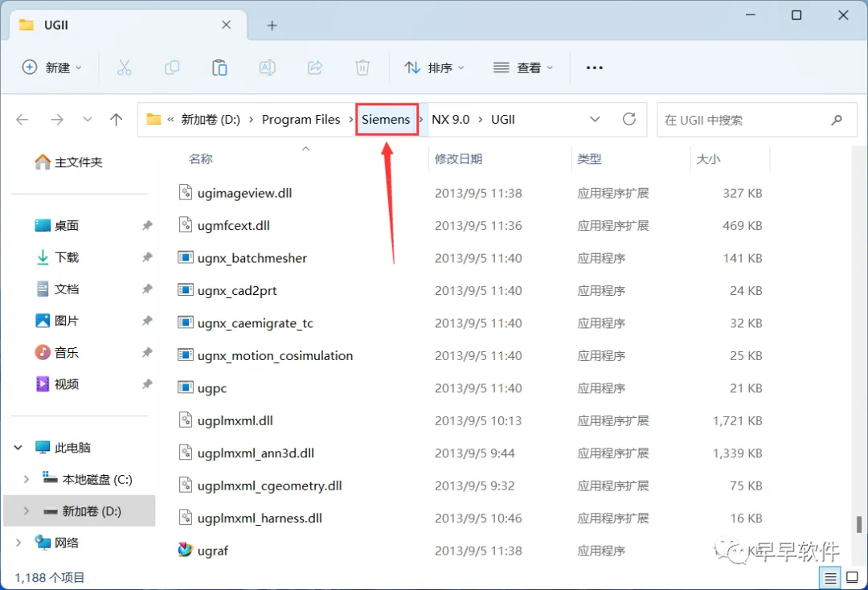Expand 网络 tree node
The height and width of the screenshot is (590, 868).
(x=18, y=543)
